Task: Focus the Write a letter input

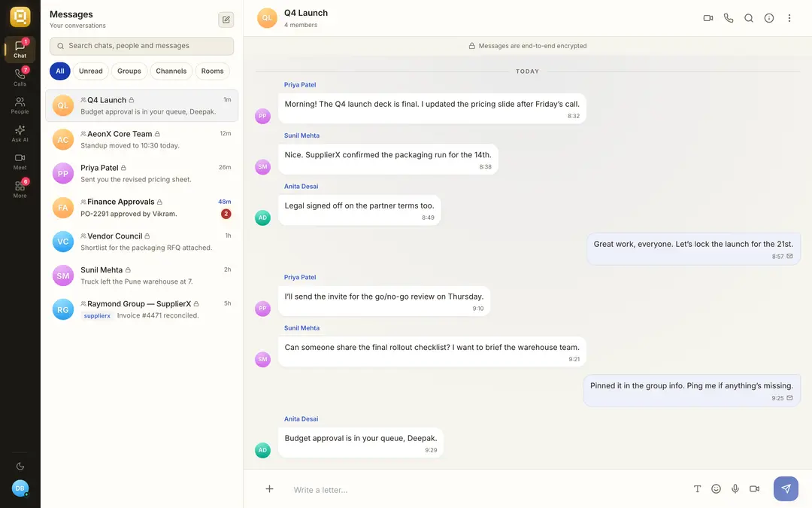Action: tap(486, 489)
